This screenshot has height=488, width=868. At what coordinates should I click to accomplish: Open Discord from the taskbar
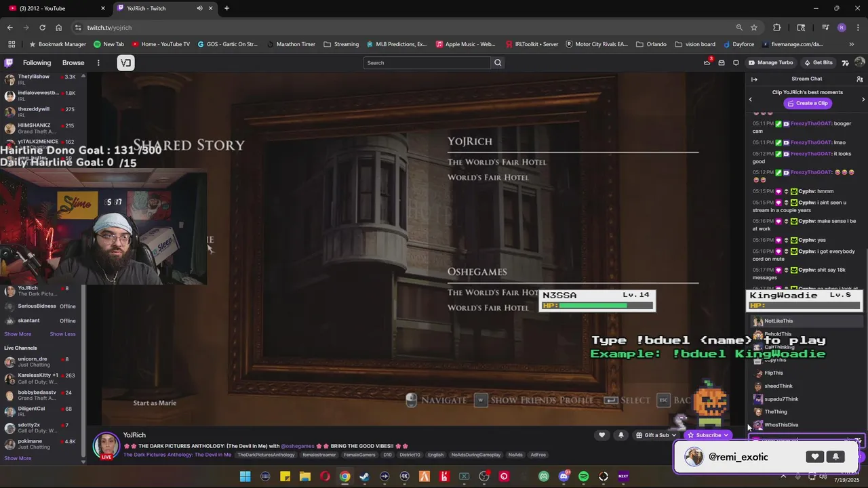(564, 476)
